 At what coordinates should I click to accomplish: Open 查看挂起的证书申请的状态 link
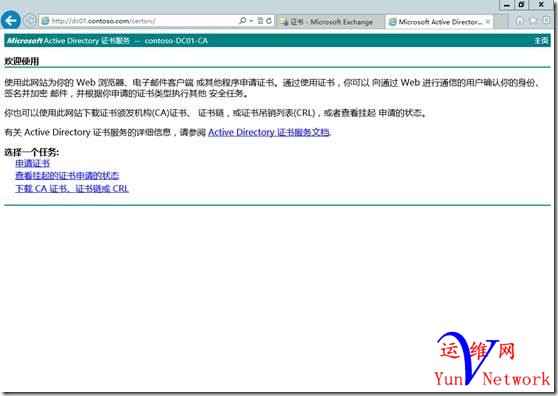[67, 176]
